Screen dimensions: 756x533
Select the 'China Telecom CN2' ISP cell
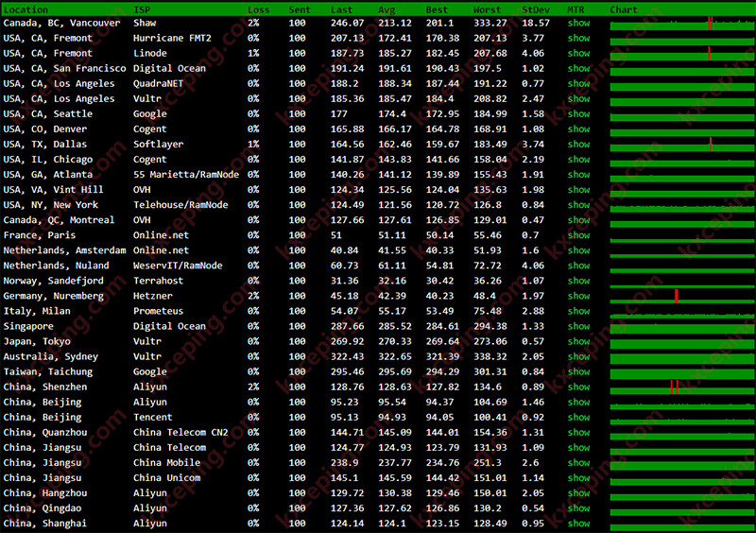point(180,432)
